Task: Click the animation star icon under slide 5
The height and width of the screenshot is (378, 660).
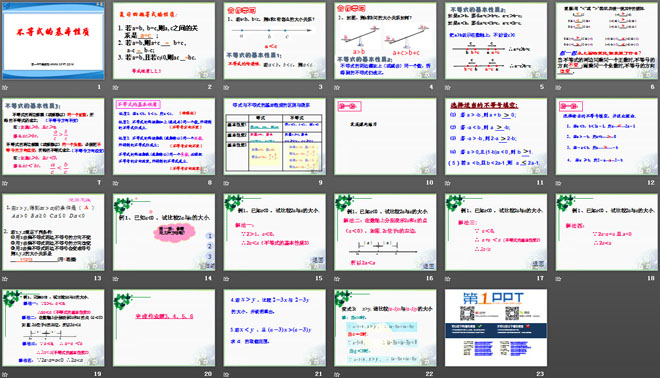Action: coord(448,87)
